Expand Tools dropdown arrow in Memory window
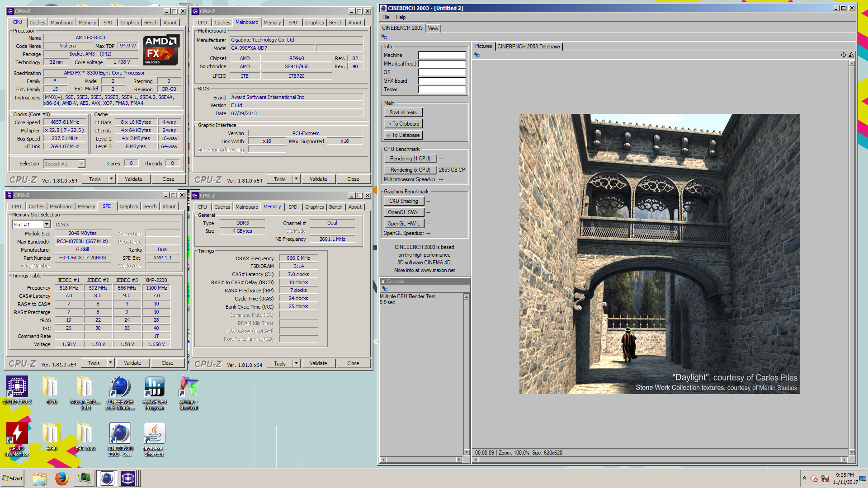The width and height of the screenshot is (868, 488). click(x=296, y=364)
